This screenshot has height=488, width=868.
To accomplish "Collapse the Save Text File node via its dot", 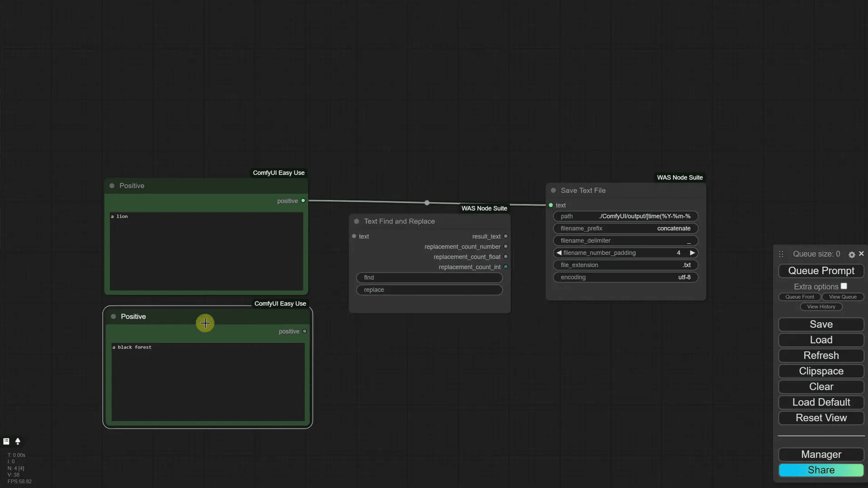I will pyautogui.click(x=553, y=190).
